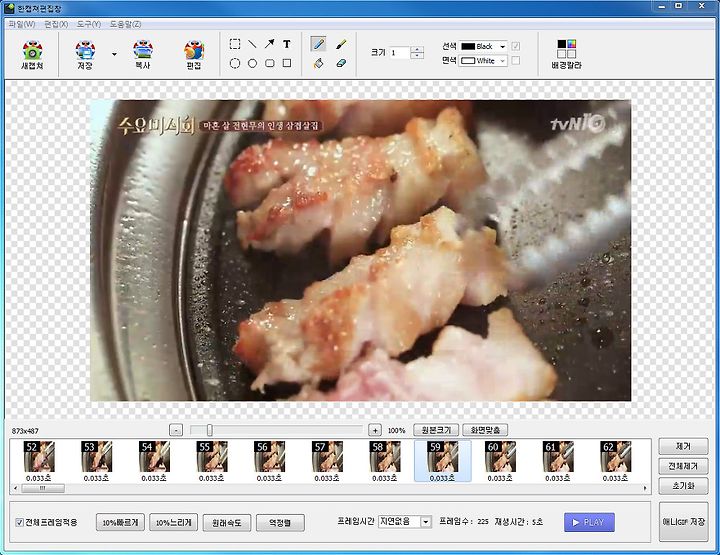
Task: Click the 10%느리게 slower button
Action: pos(174,522)
